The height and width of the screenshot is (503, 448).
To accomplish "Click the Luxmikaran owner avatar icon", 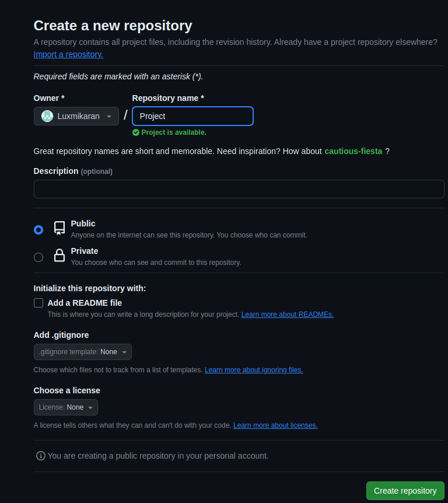I will pyautogui.click(x=47, y=116).
